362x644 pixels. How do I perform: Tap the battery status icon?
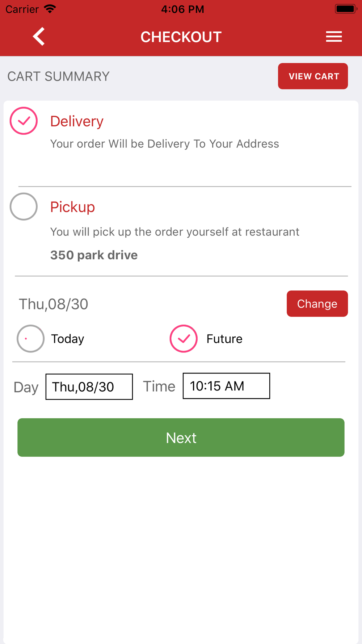tap(345, 9)
